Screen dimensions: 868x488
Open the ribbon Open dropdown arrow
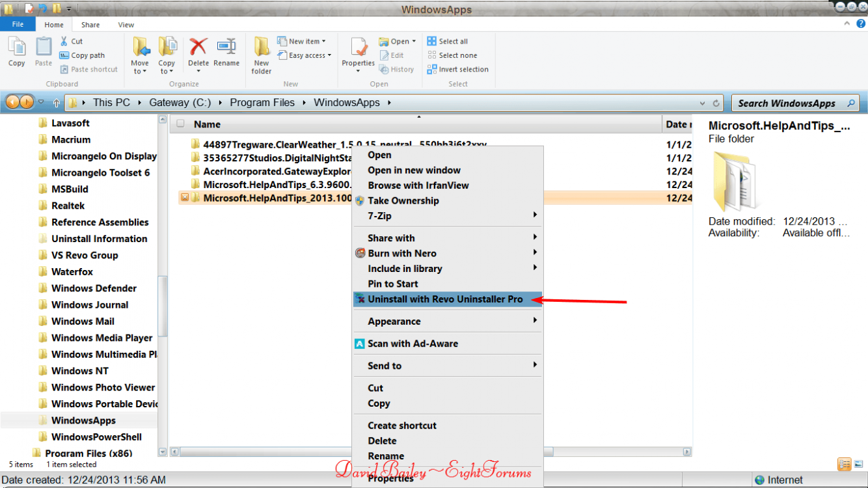[414, 42]
